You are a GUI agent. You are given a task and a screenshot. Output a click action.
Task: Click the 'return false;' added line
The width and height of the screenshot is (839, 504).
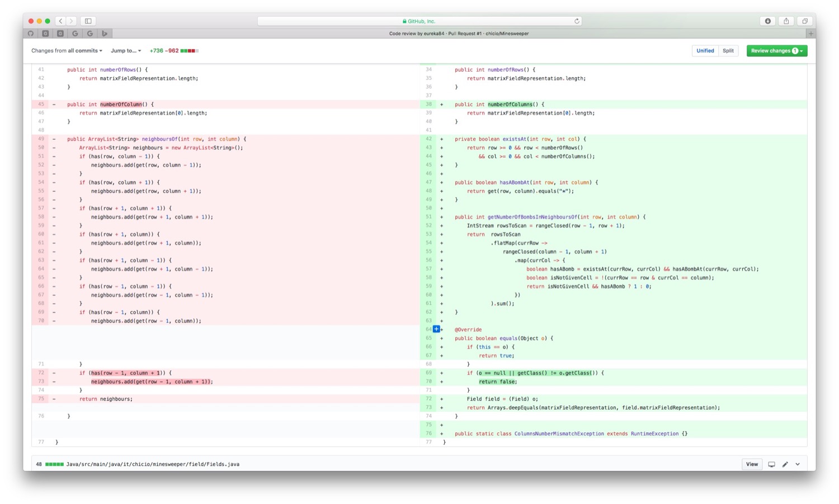tap(622, 381)
